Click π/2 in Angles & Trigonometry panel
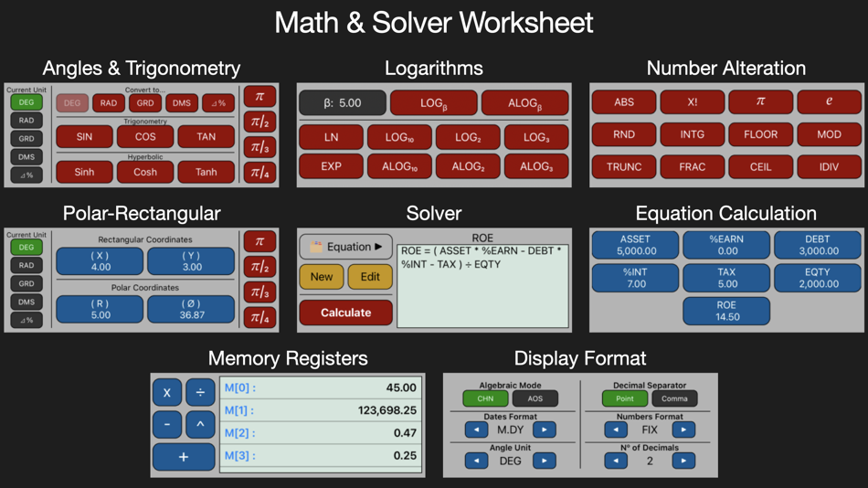Image resolution: width=868 pixels, height=488 pixels. [x=259, y=122]
